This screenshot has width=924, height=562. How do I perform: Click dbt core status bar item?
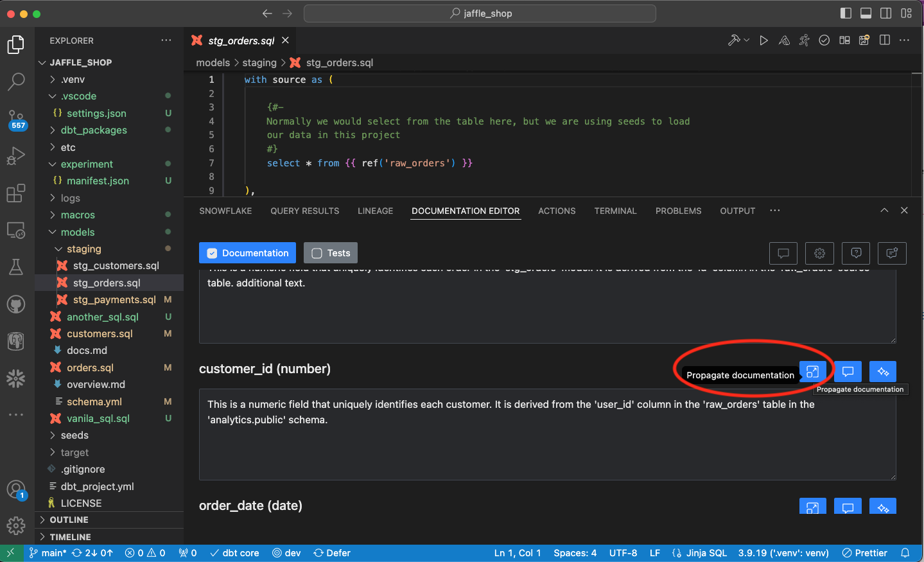tap(234, 553)
